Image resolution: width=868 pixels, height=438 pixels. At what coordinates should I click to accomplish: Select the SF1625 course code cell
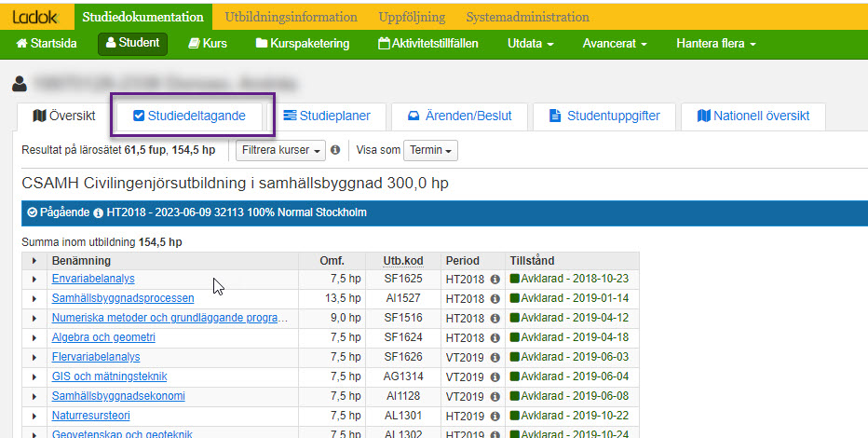click(x=403, y=279)
